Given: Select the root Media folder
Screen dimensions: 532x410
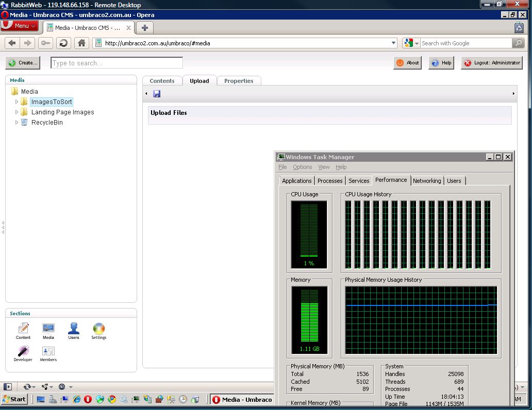Looking at the screenshot, I should [x=29, y=92].
